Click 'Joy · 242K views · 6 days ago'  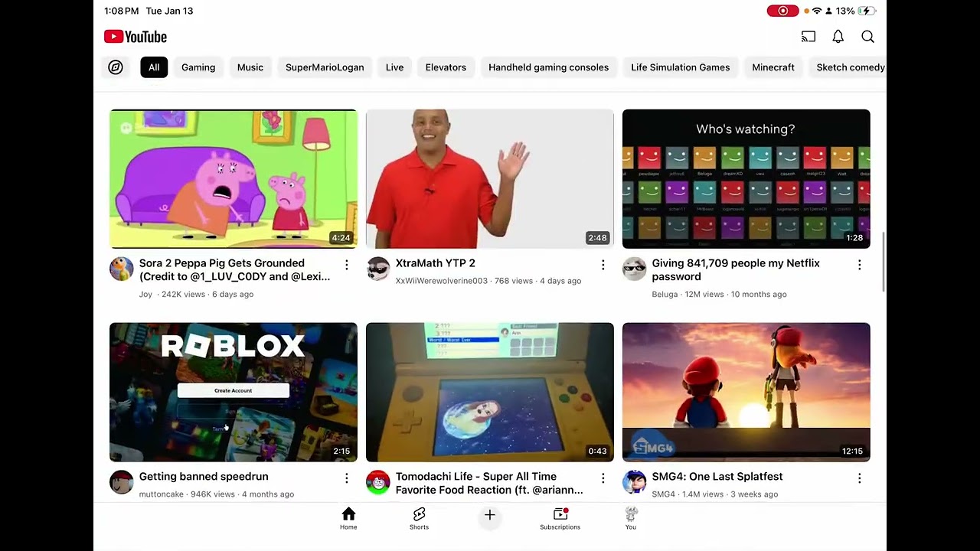pyautogui.click(x=196, y=295)
